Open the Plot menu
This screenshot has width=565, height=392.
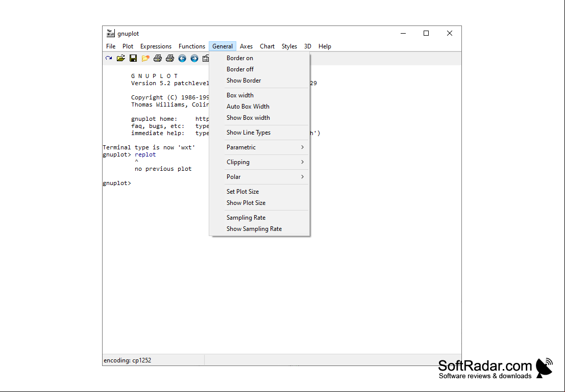click(128, 46)
